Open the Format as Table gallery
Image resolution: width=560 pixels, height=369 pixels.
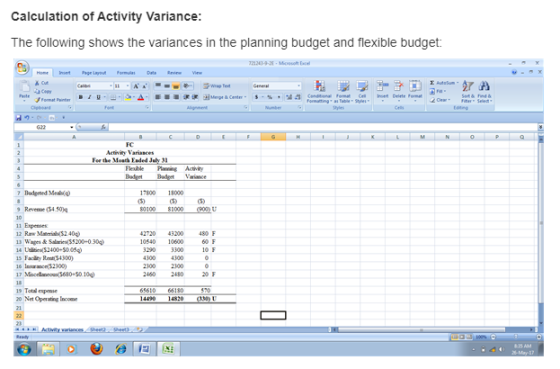coord(343,92)
